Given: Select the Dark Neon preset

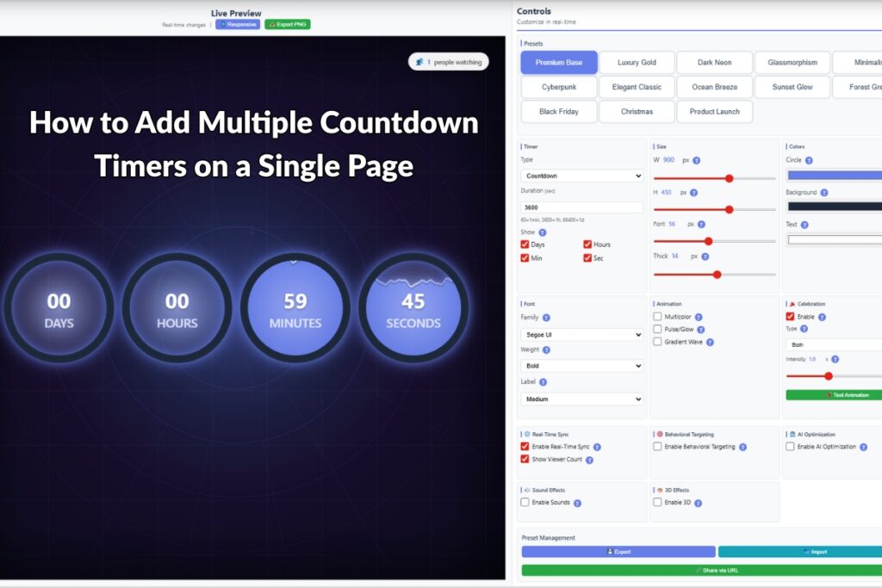Looking at the screenshot, I should (x=714, y=62).
